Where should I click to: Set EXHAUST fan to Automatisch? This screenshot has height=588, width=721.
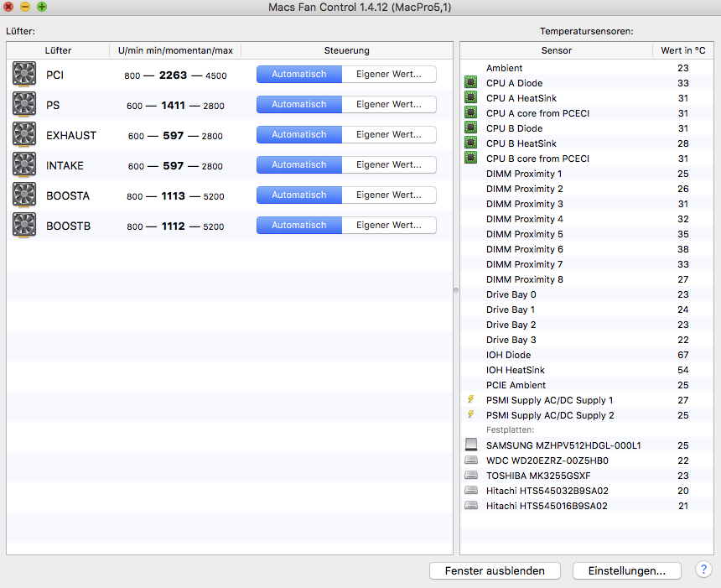coord(299,135)
